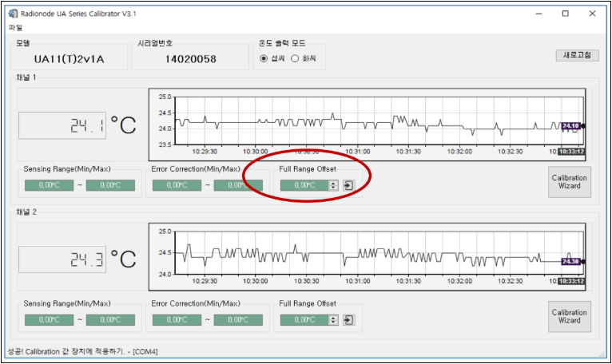
Task: Click the Channel 1 Full Range Offset apply icon
Action: tap(348, 185)
